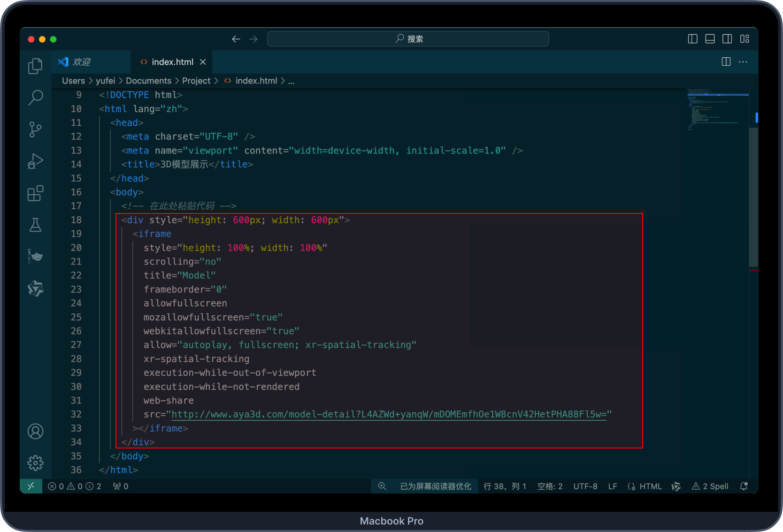Open the Accounts menu icon
This screenshot has width=783, height=532.
click(35, 431)
